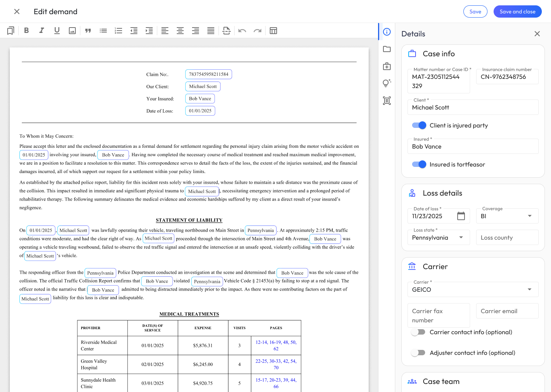The height and width of the screenshot is (392, 551).
Task: Enable Carrier contact info toggle
Action: (x=418, y=332)
